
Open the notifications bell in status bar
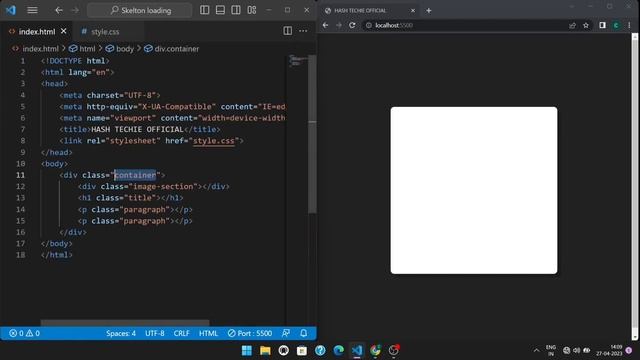[x=304, y=333]
